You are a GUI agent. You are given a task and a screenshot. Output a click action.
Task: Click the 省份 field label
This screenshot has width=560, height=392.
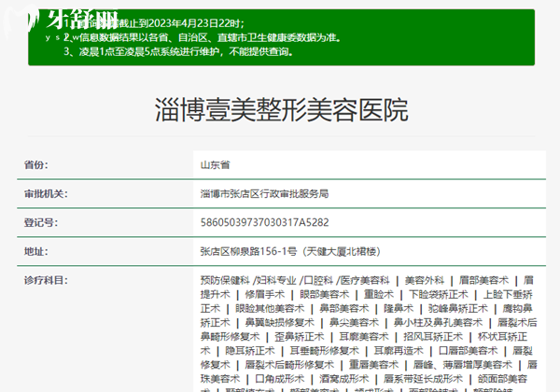click(36, 165)
